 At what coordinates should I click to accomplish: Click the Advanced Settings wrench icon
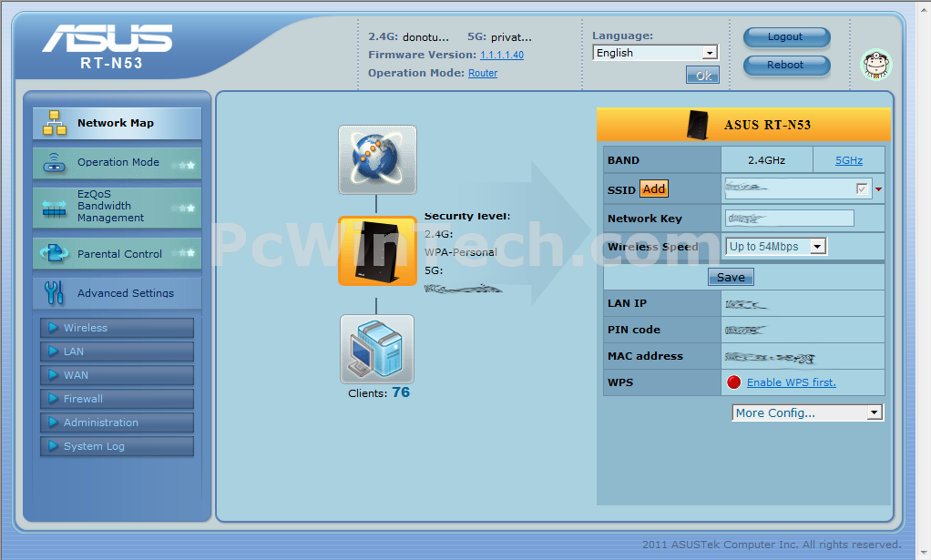54,292
